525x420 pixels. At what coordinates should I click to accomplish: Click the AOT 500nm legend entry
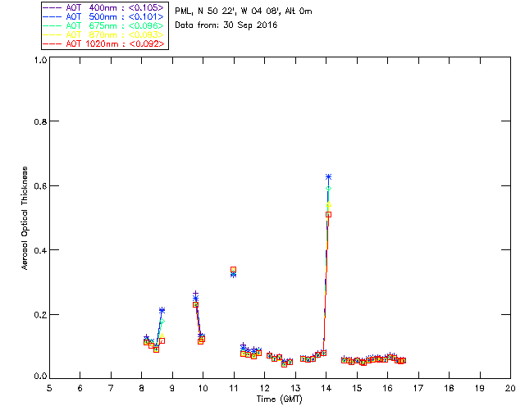[x=104, y=16]
